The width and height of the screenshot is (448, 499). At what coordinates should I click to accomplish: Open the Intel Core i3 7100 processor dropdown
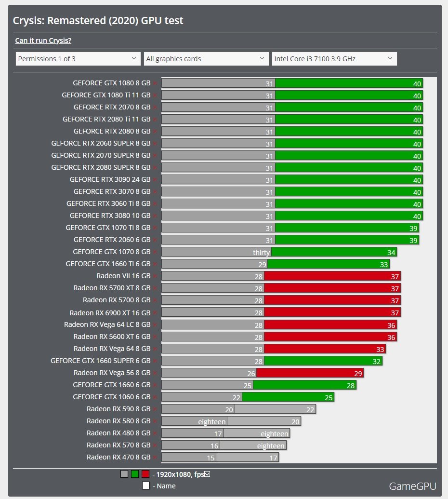[334, 59]
